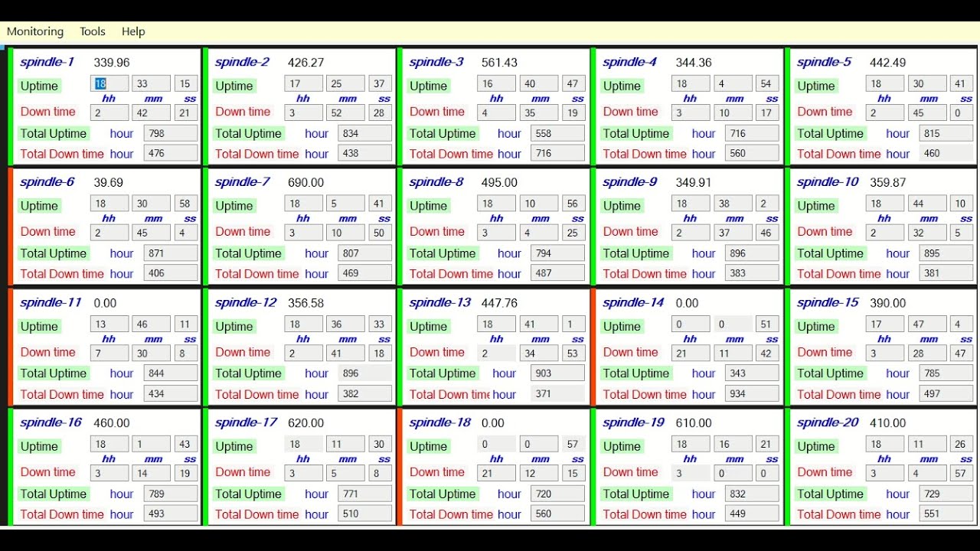Open the Help menu
Image resolution: width=980 pixels, height=551 pixels.
click(133, 31)
